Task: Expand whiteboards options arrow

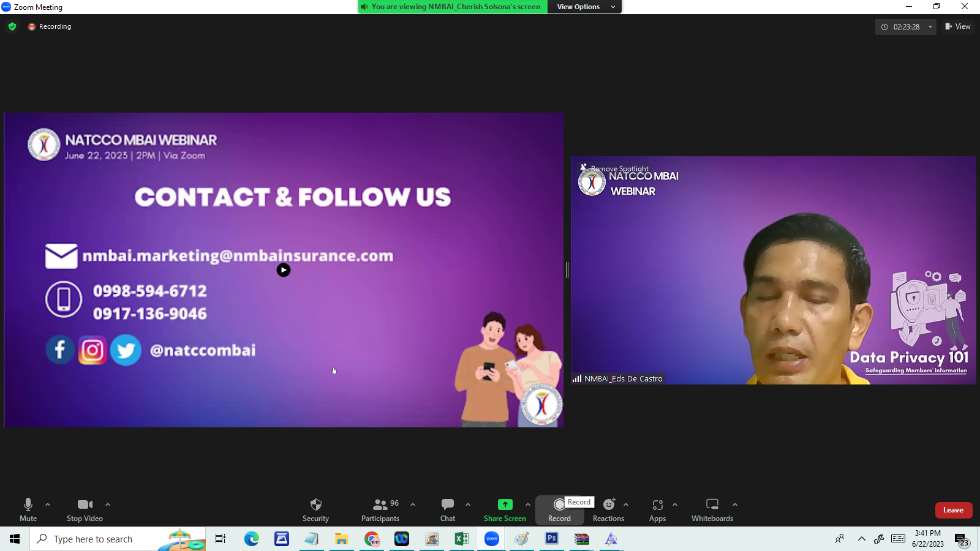Action: pyautogui.click(x=735, y=504)
